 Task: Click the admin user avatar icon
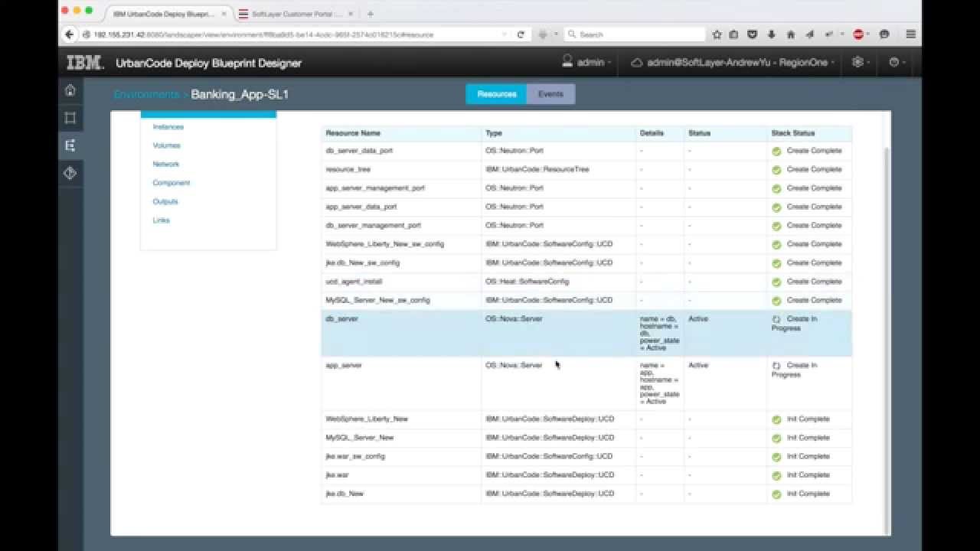pyautogui.click(x=567, y=61)
